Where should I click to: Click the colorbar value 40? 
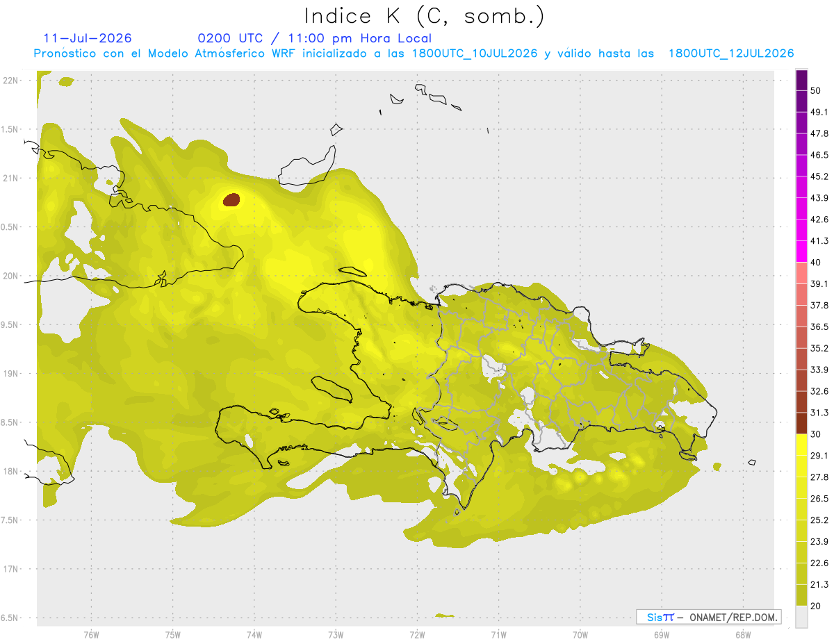(816, 263)
